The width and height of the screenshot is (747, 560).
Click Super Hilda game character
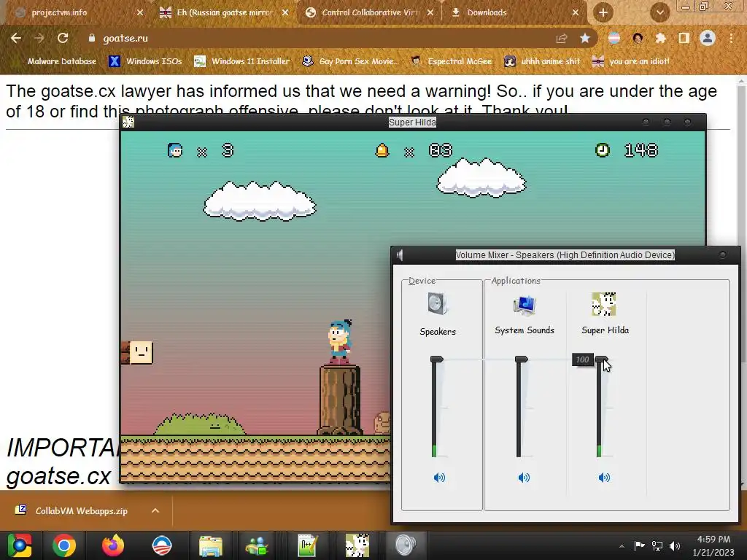click(x=340, y=343)
